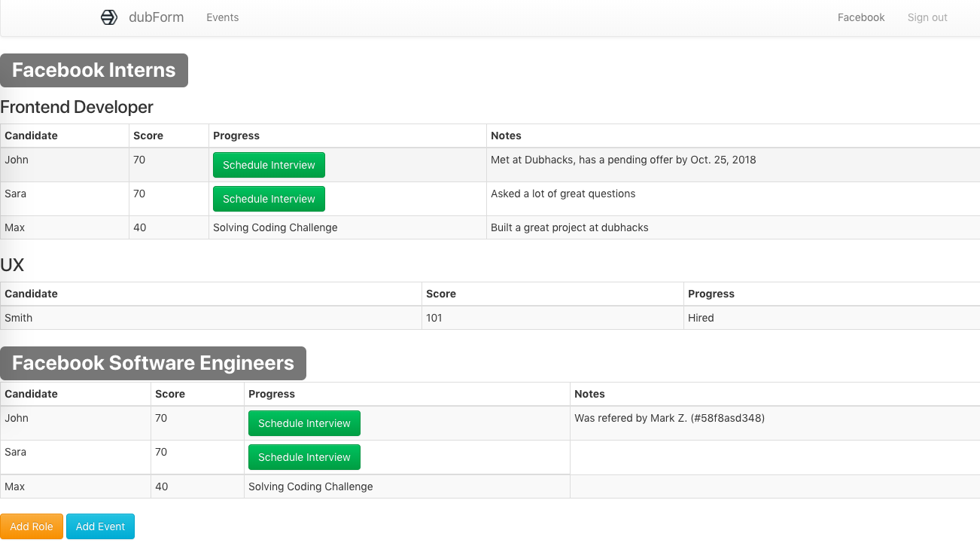Click Score header in UX table
The width and height of the screenshot is (980, 552).
(x=441, y=294)
